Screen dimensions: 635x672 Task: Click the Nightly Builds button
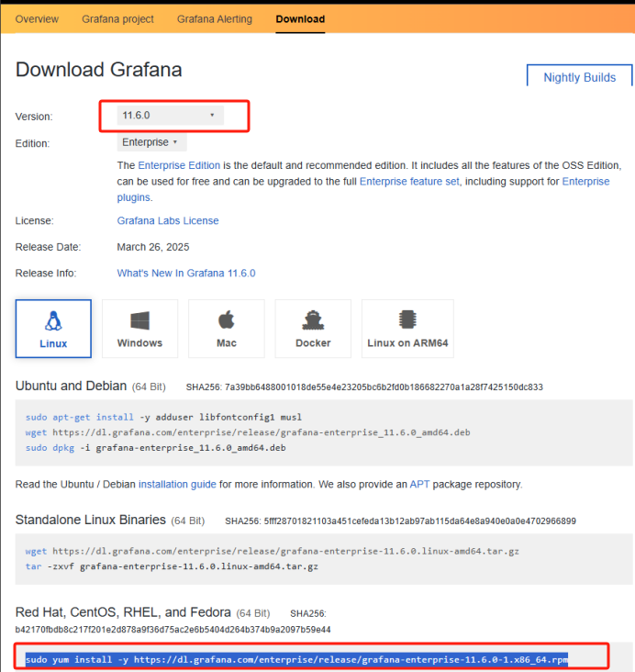click(x=579, y=77)
